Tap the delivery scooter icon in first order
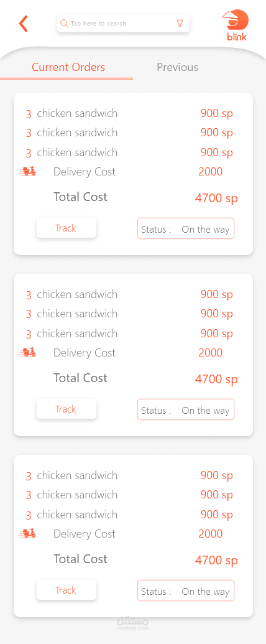 point(27,172)
